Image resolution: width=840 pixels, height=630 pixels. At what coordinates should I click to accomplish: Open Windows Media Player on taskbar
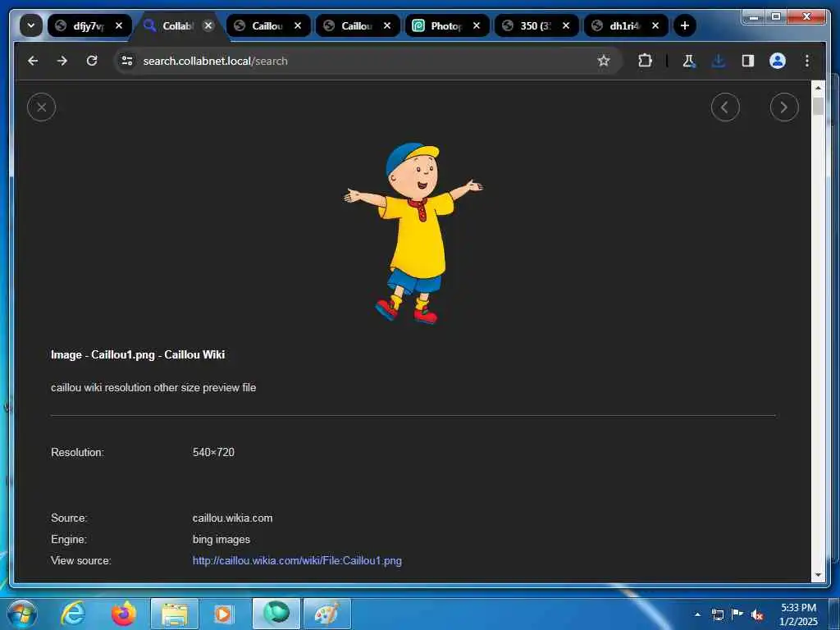tap(223, 614)
